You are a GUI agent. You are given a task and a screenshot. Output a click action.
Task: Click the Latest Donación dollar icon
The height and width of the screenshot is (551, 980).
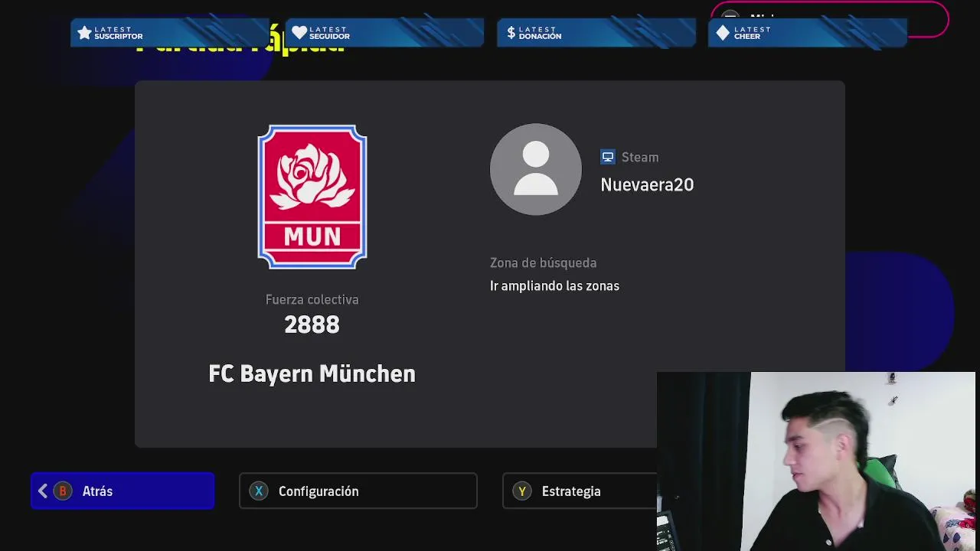click(511, 33)
